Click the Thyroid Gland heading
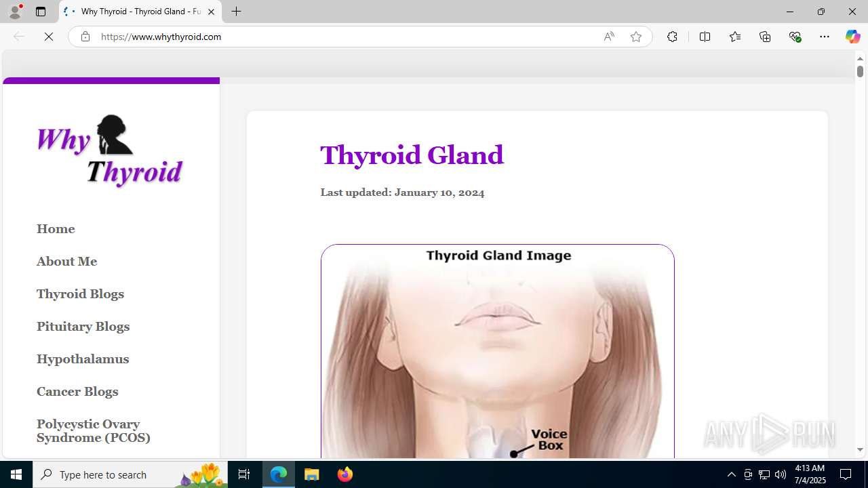This screenshot has height=488, width=868. pyautogui.click(x=412, y=155)
